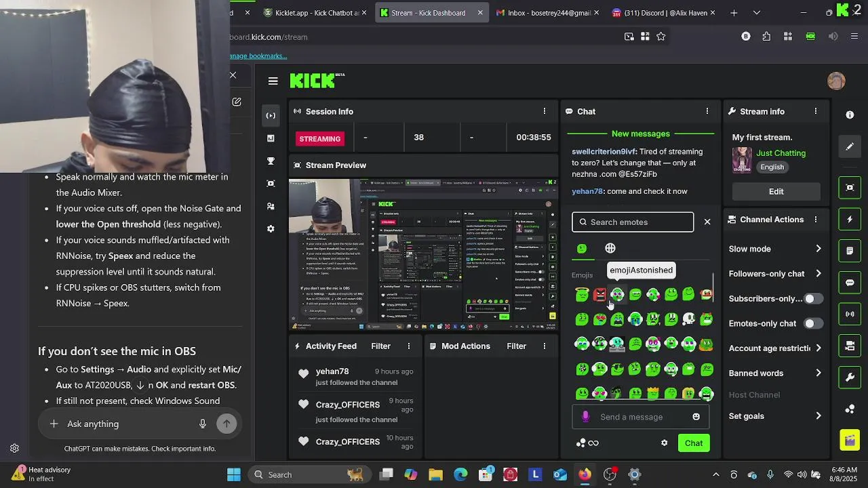Click the ChatGPT voice microphone icon
The width and height of the screenshot is (868, 488).
(202, 424)
